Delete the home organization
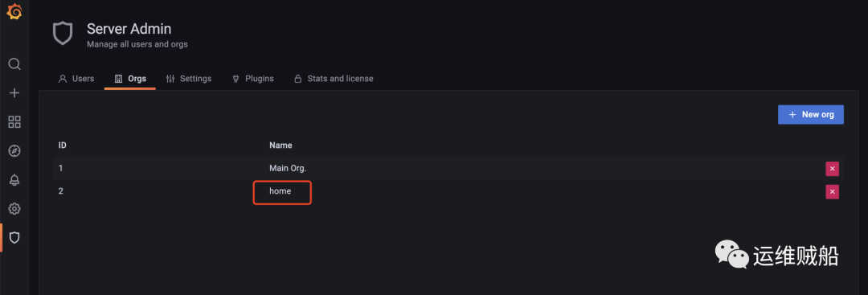The width and height of the screenshot is (868, 295). [832, 191]
